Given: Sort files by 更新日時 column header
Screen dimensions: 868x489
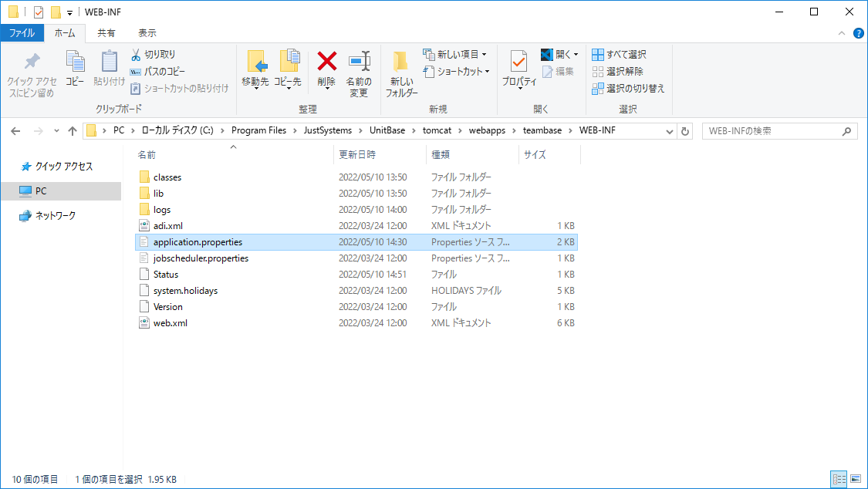Looking at the screenshot, I should (357, 155).
